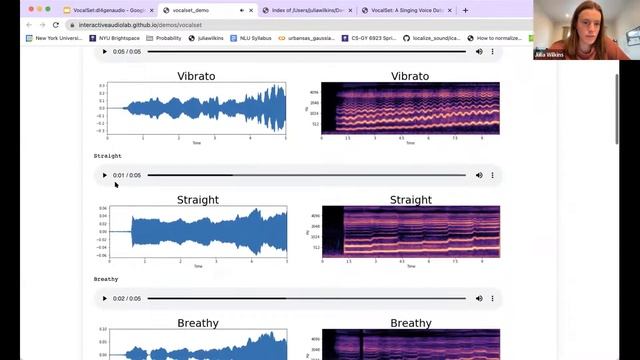The height and width of the screenshot is (360, 640).
Task: Go forward in browser history
Action: coord(42,25)
